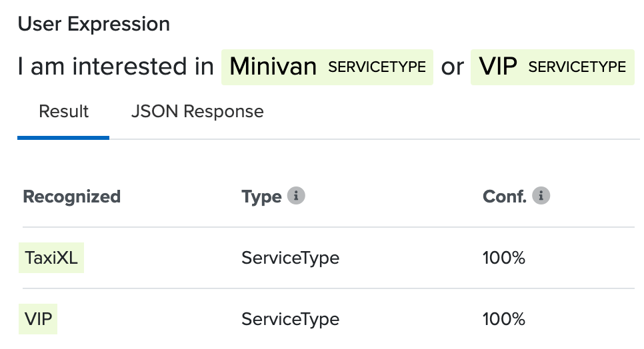The width and height of the screenshot is (644, 349).
Task: Click the 100% confidence in VIP row
Action: [x=503, y=319]
